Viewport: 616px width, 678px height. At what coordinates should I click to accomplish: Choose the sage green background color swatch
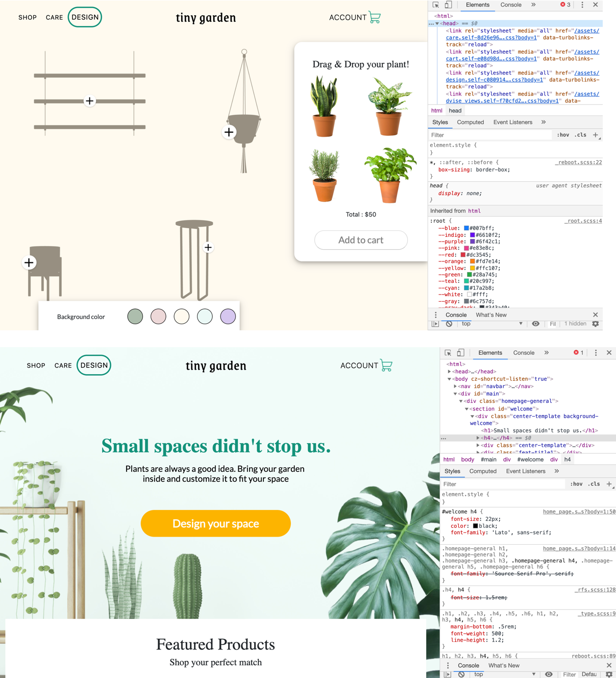[x=135, y=317]
